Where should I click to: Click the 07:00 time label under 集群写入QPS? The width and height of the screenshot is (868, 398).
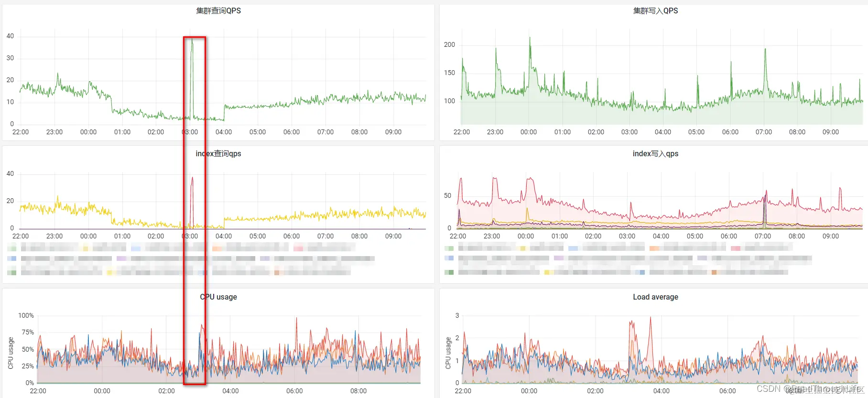tap(764, 132)
